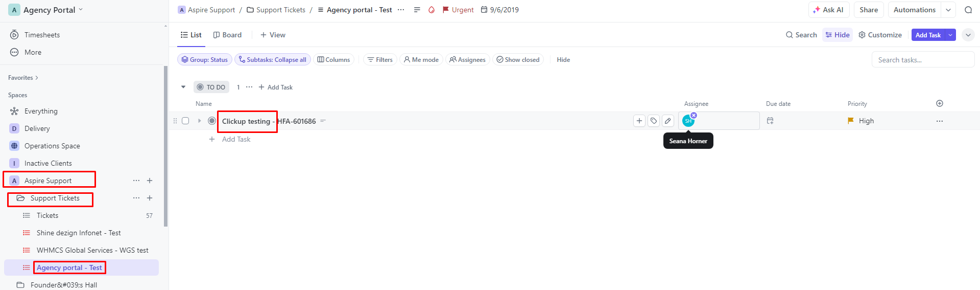Click Search in the view toolbar

[801, 35]
